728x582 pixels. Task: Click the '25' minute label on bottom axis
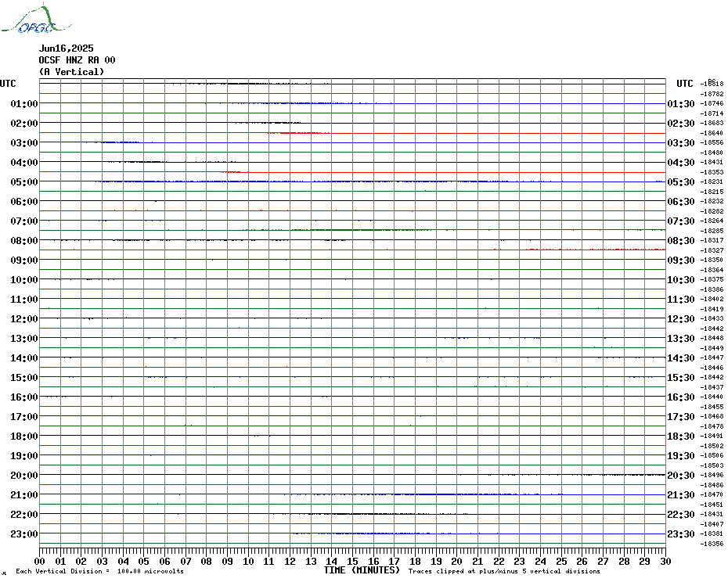click(x=561, y=562)
